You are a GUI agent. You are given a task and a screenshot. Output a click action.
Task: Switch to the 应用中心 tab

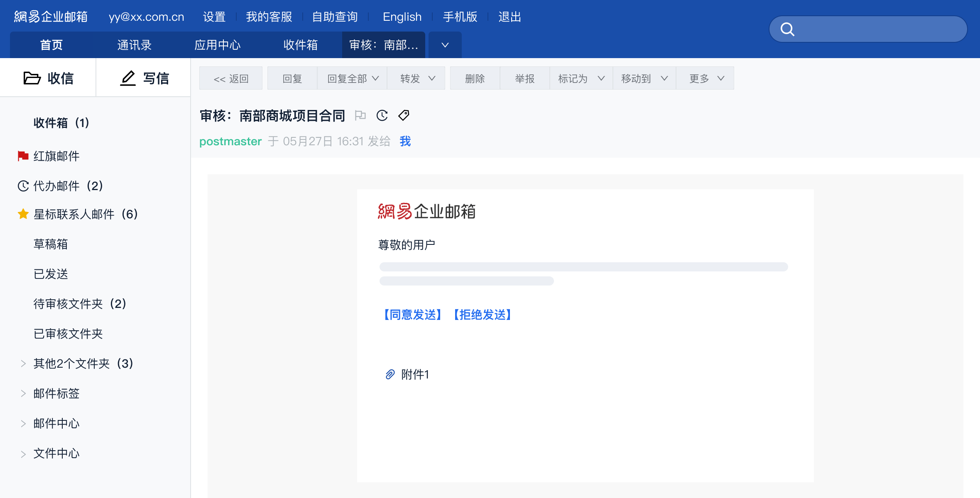point(217,45)
